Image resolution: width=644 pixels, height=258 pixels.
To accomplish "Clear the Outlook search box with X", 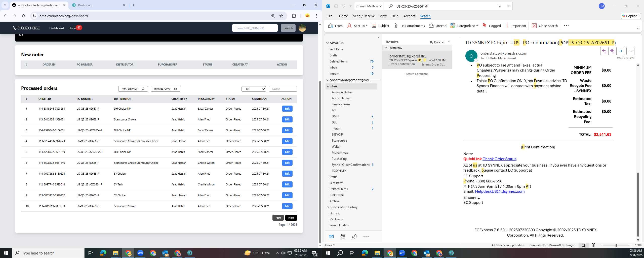I will click(508, 6).
